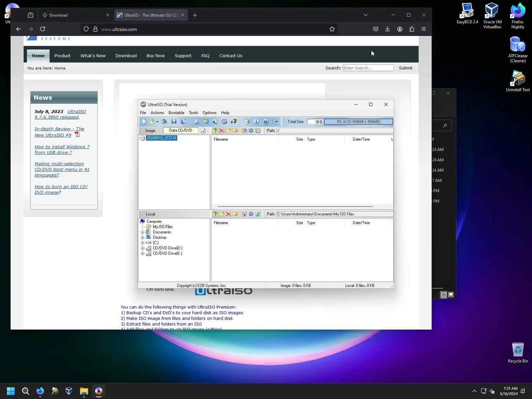Click the website search input field
This screenshot has width=532, height=399.
click(x=368, y=68)
